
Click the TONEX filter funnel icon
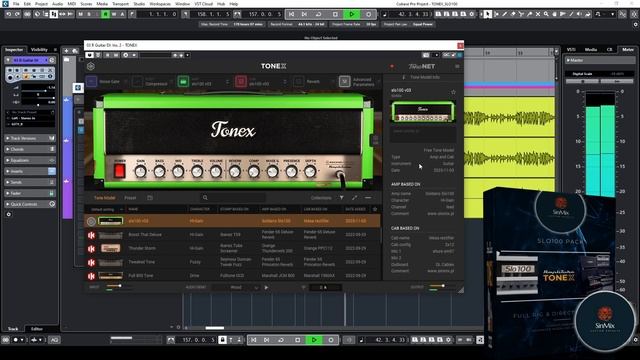tap(342, 198)
